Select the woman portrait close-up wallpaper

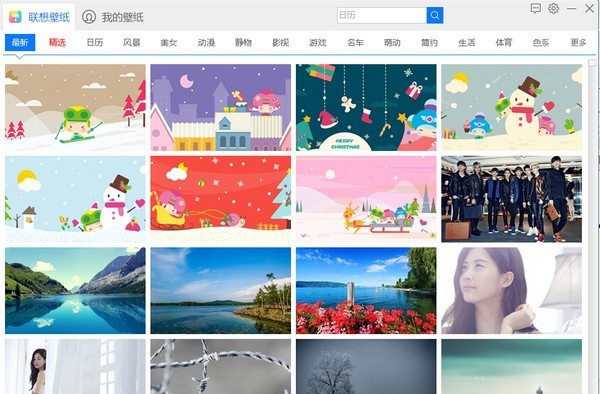[x=512, y=290]
